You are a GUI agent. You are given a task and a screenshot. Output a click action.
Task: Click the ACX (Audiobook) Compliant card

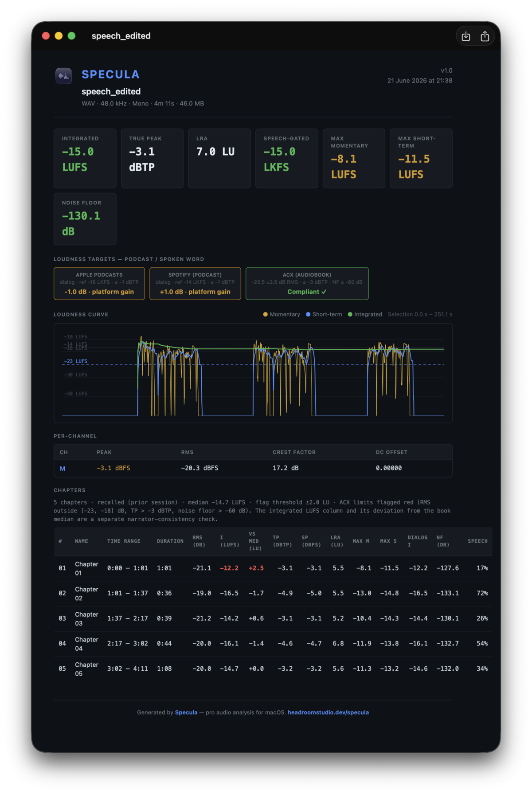[307, 283]
